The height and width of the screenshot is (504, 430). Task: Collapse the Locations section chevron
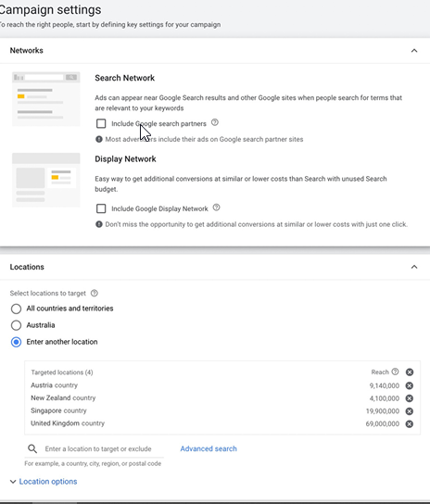tap(414, 267)
